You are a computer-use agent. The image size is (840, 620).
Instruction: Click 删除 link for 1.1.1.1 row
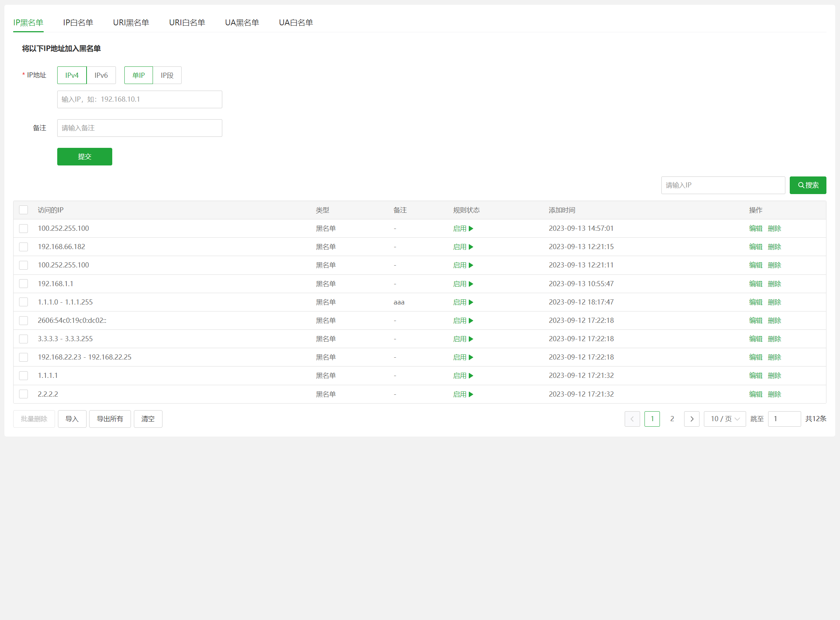point(774,376)
